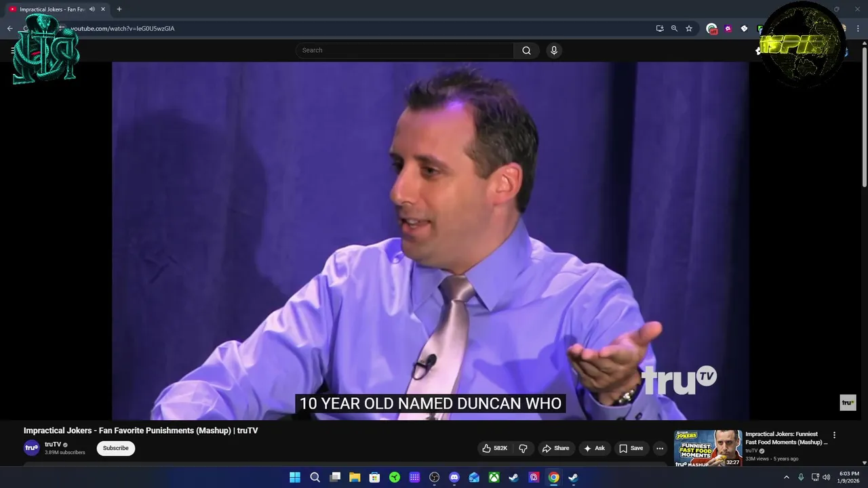Open File Explorer from taskbar
This screenshot has width=868, height=488.
point(355,477)
